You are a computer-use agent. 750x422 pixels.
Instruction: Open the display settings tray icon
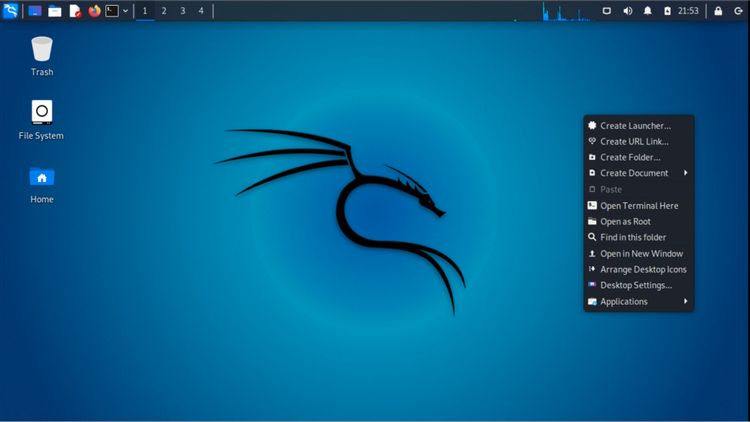[x=607, y=11]
